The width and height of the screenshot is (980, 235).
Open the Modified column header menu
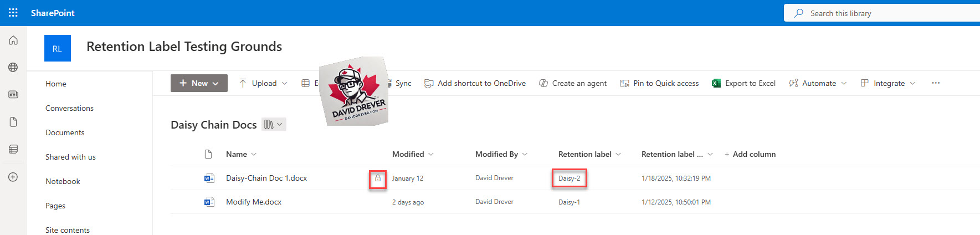coord(413,154)
